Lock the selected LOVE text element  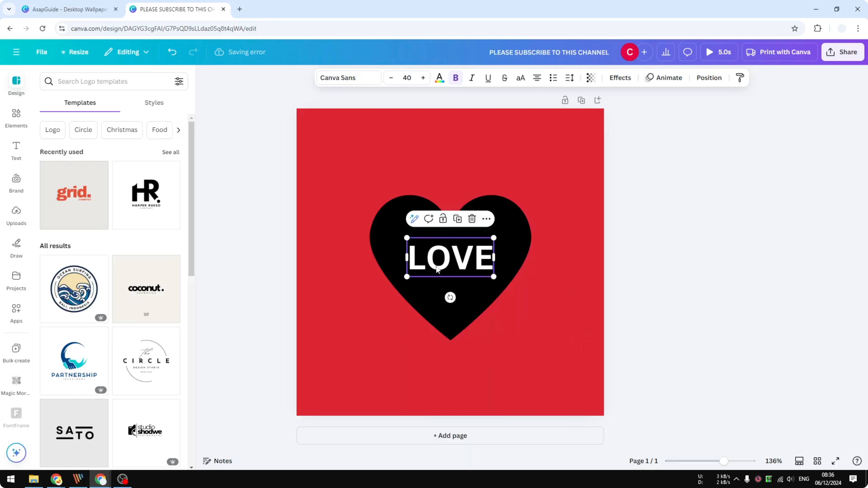click(443, 219)
